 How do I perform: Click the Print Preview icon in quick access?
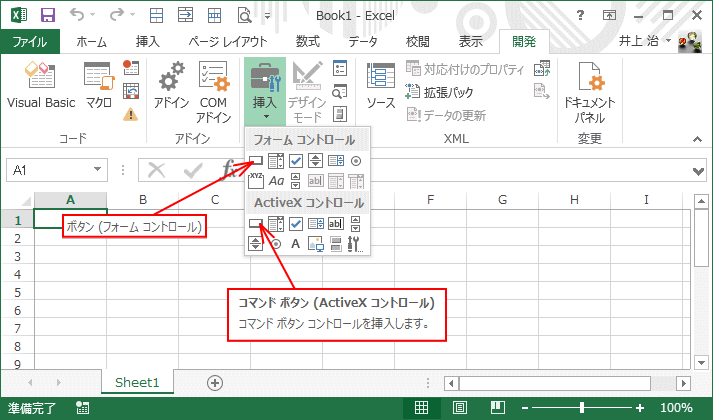coord(244,15)
